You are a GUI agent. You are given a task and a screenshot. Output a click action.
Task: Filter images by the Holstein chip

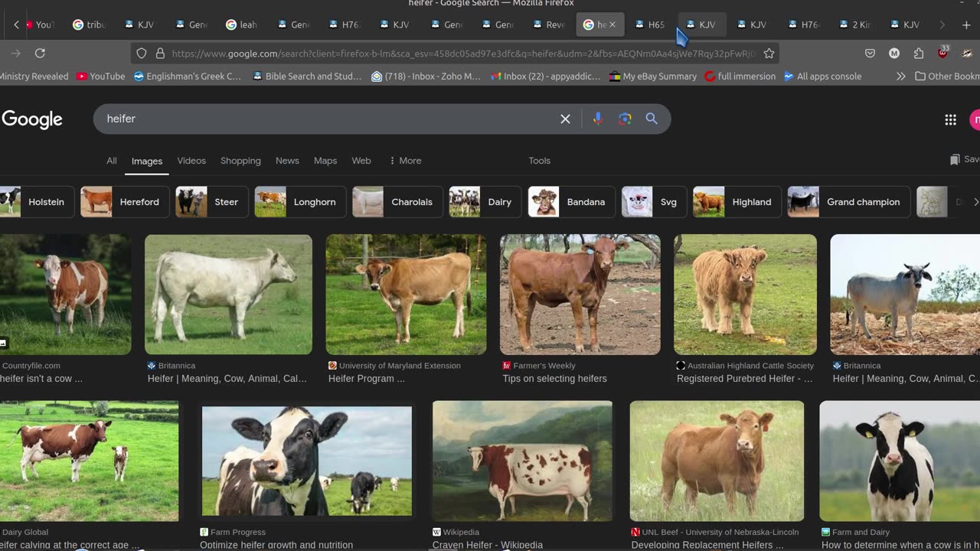click(36, 202)
